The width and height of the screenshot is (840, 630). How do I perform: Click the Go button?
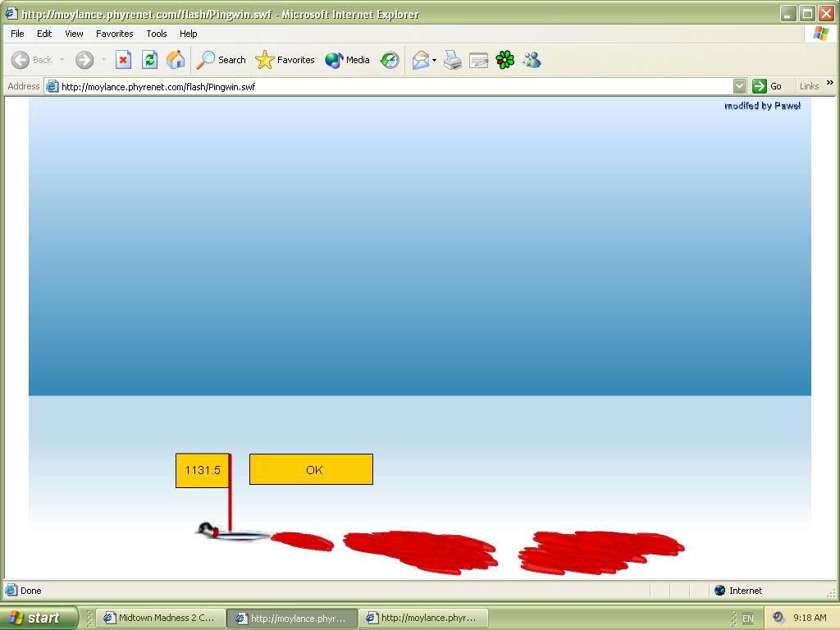click(768, 86)
